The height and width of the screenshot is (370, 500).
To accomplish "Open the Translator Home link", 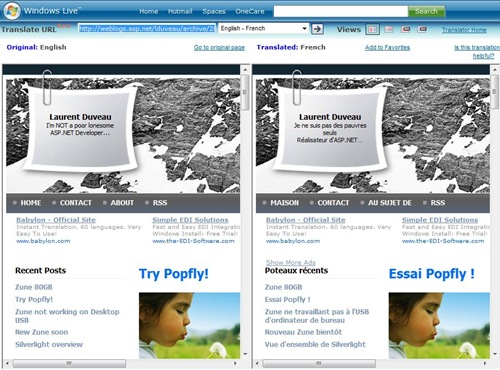I will coord(464,30).
